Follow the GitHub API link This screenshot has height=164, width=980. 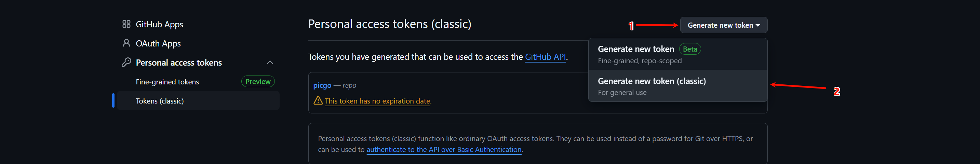click(x=545, y=57)
